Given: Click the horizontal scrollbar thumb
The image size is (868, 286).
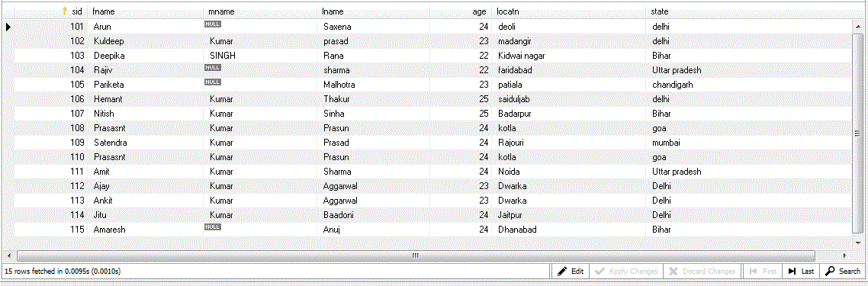Looking at the screenshot, I should point(416,255).
